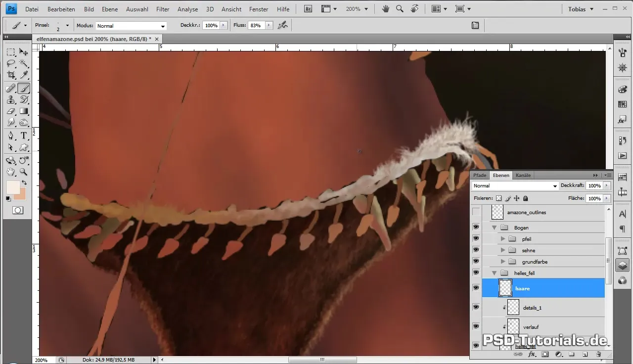
Task: Delete layer with trash icon
Action: click(598, 355)
